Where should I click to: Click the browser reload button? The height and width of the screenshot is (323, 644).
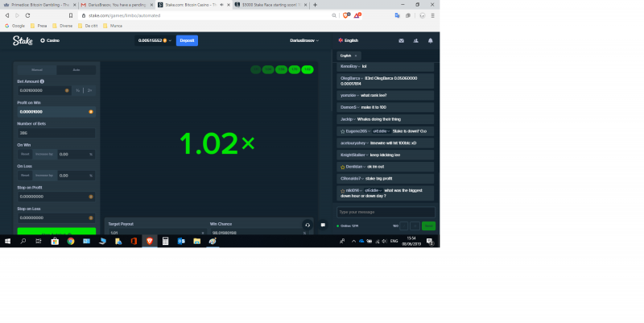pyautogui.click(x=27, y=15)
